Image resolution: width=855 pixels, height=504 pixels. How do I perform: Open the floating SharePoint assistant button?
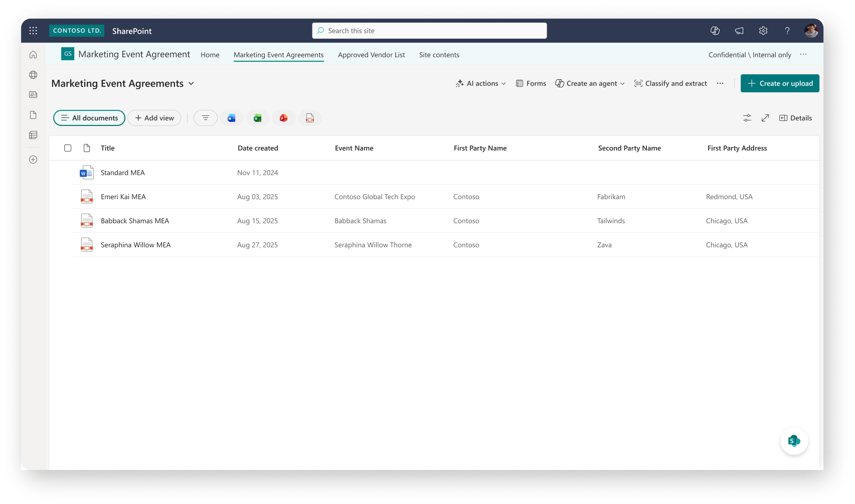point(794,441)
